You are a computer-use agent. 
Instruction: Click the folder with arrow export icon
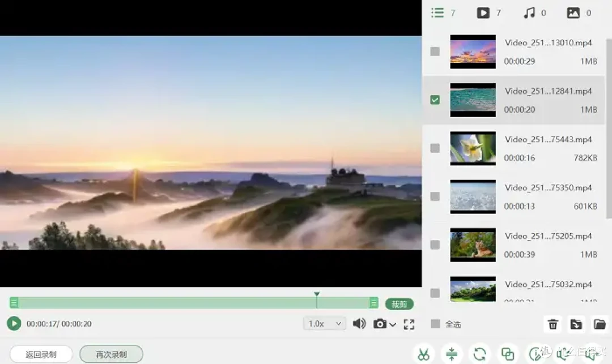click(x=576, y=324)
